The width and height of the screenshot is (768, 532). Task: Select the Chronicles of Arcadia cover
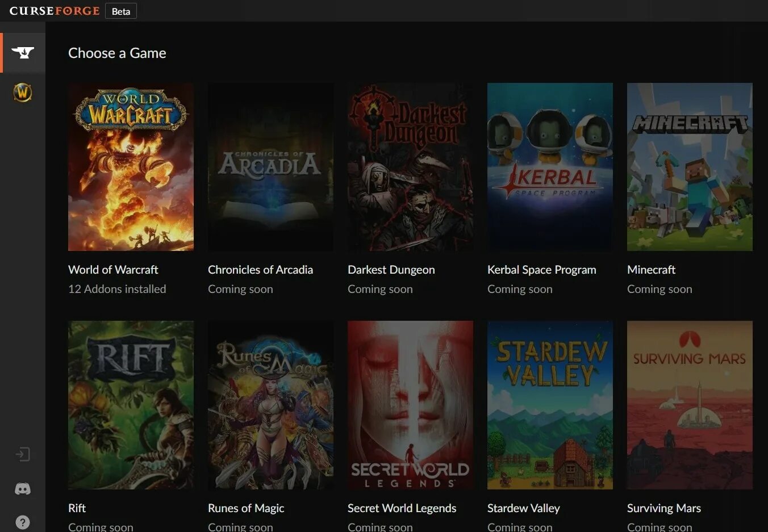point(270,167)
